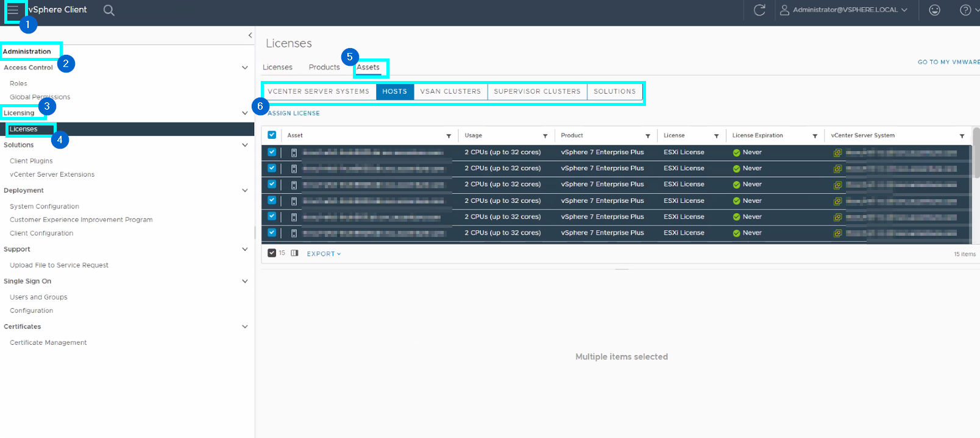The height and width of the screenshot is (438, 980).
Task: Open Global Permissions in sidebar
Action: 40,97
